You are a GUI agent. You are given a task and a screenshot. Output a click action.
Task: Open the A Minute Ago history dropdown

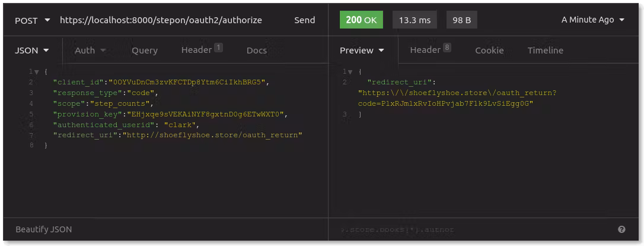(593, 20)
